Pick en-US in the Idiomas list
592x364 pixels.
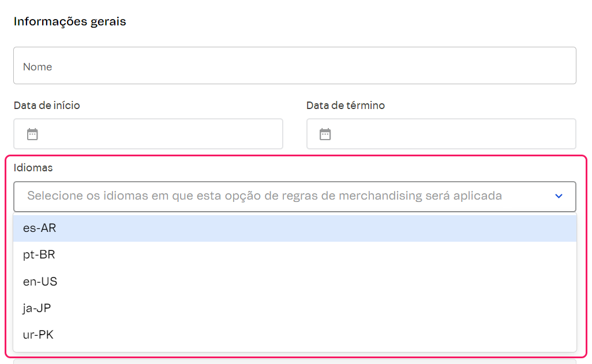[x=40, y=282]
